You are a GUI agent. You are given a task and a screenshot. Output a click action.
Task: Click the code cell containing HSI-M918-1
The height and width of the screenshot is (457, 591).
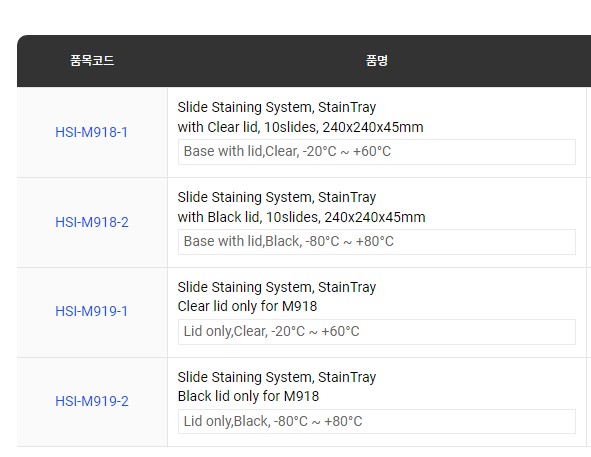click(x=92, y=132)
